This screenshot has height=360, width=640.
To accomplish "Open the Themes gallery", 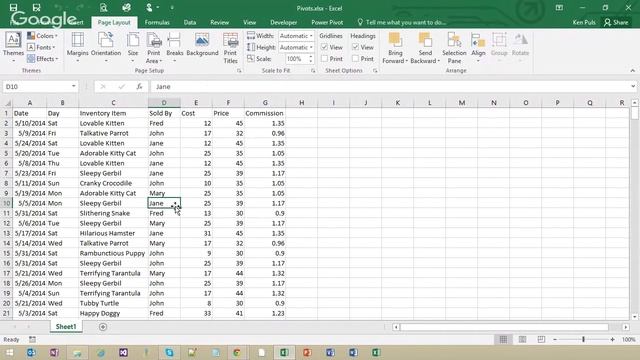I will pyautogui.click(x=13, y=47).
